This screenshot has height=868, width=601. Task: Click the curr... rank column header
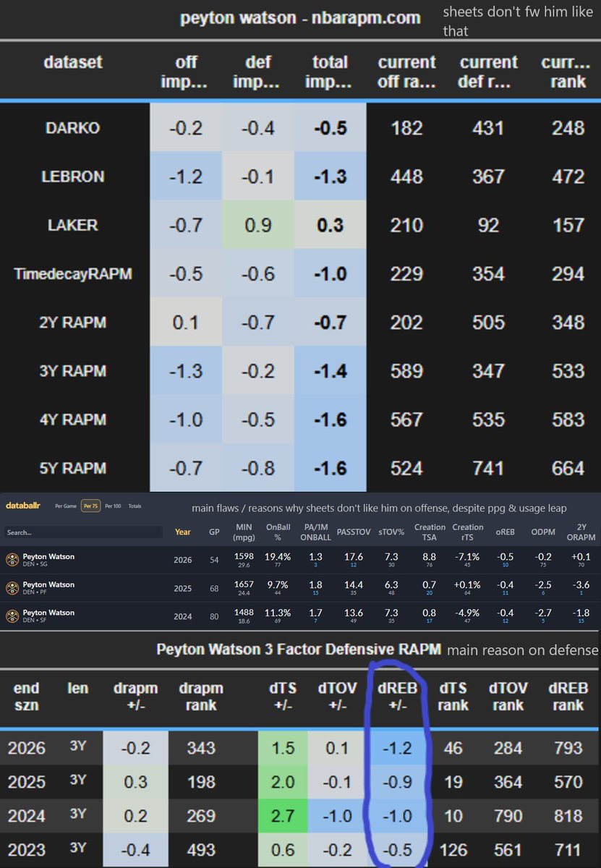coord(568,72)
